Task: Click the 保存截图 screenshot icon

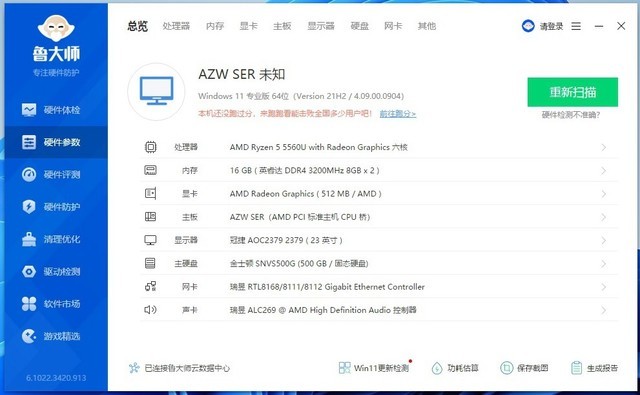Action: click(507, 368)
